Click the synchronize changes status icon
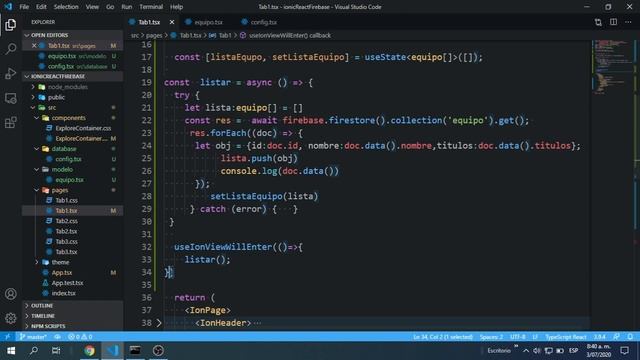The image size is (640, 360). 58,337
